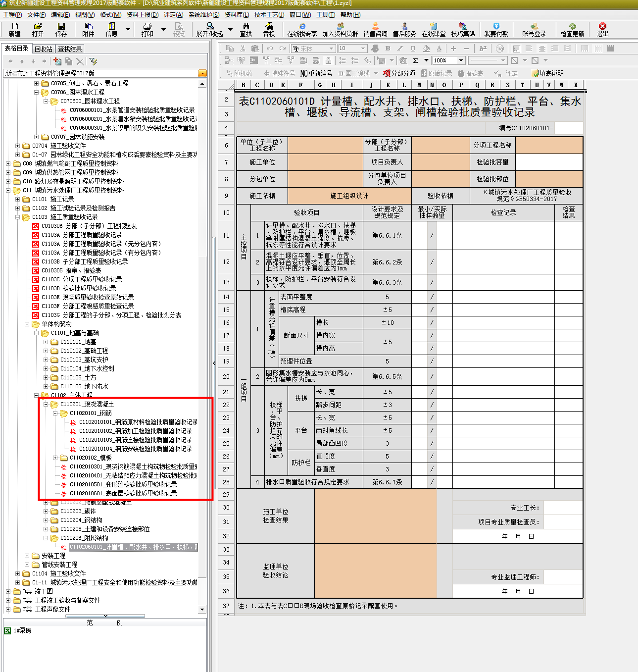638x672 pixels.
Task: Expand the C1101 施工记录 tree node
Action: (18, 199)
